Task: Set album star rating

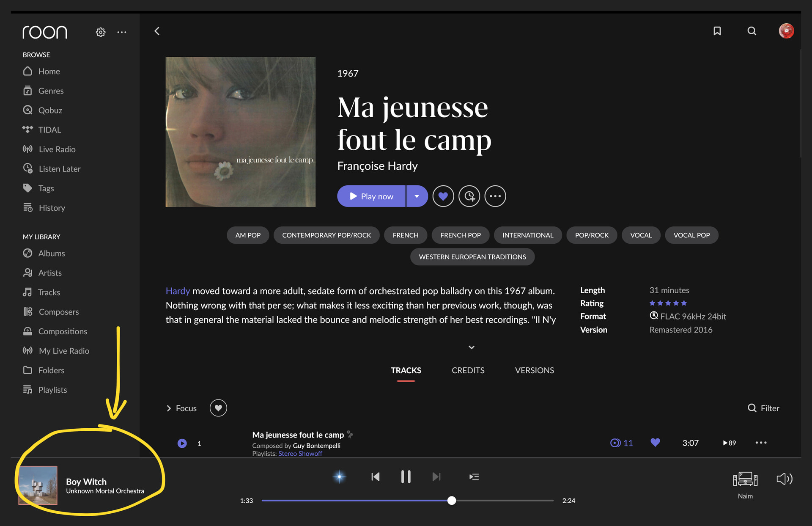Action: tap(668, 303)
